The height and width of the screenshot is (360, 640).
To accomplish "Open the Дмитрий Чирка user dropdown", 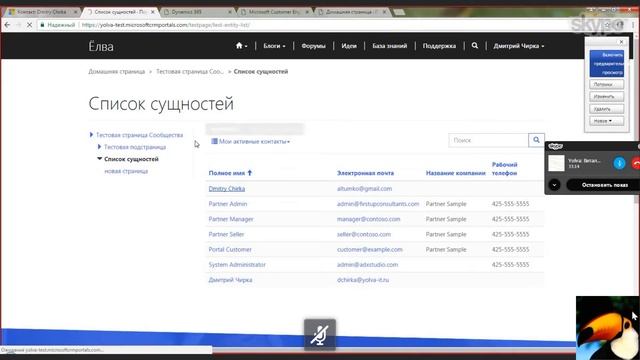I will pyautogui.click(x=518, y=46).
